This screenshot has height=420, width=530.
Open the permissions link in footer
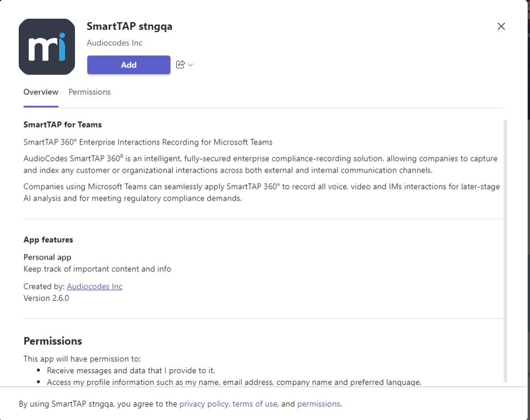(x=319, y=404)
